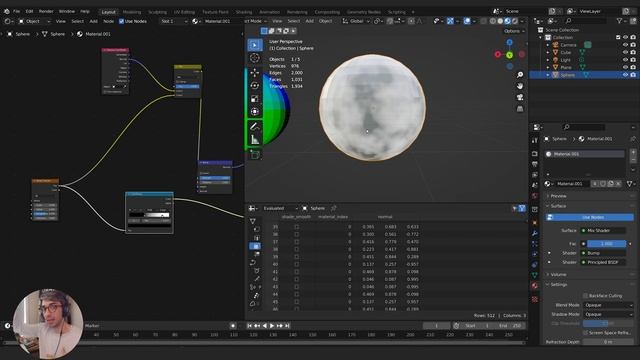
Task: Select the Measure tool
Action: point(255,140)
